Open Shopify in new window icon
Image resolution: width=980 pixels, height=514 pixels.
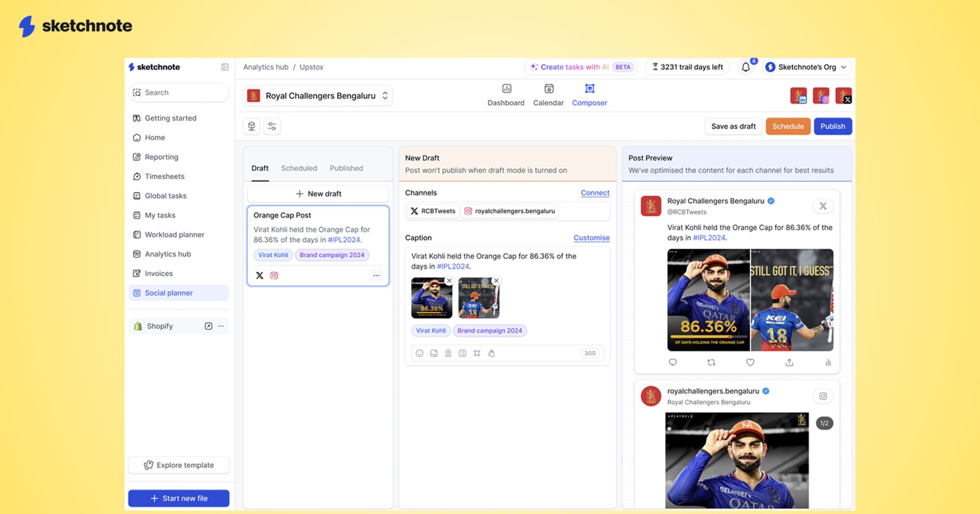click(208, 326)
